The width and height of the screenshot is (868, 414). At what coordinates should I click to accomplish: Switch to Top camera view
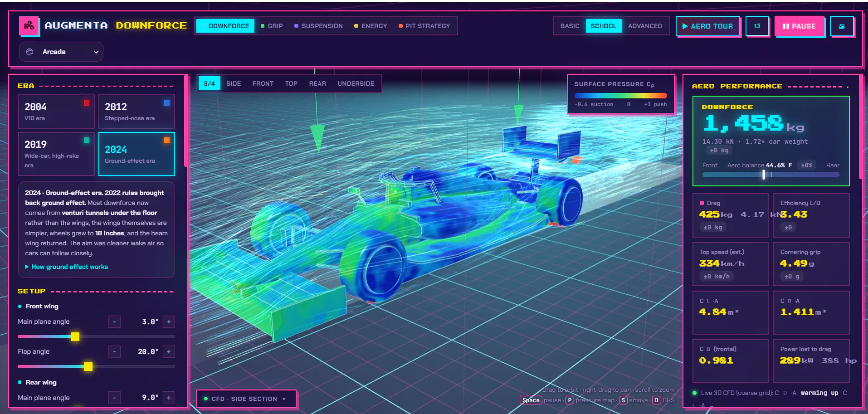click(x=291, y=83)
